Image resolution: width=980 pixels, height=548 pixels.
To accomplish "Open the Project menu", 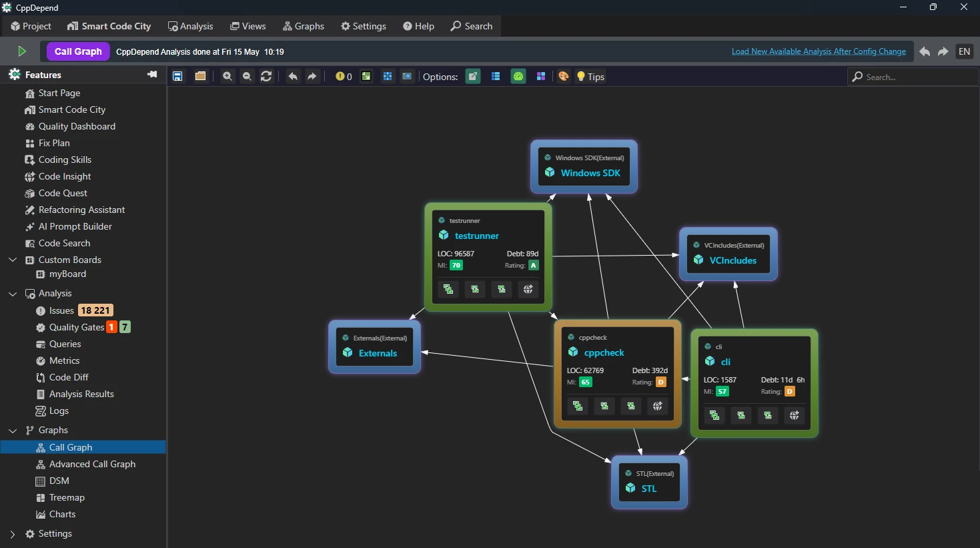I will click(31, 26).
